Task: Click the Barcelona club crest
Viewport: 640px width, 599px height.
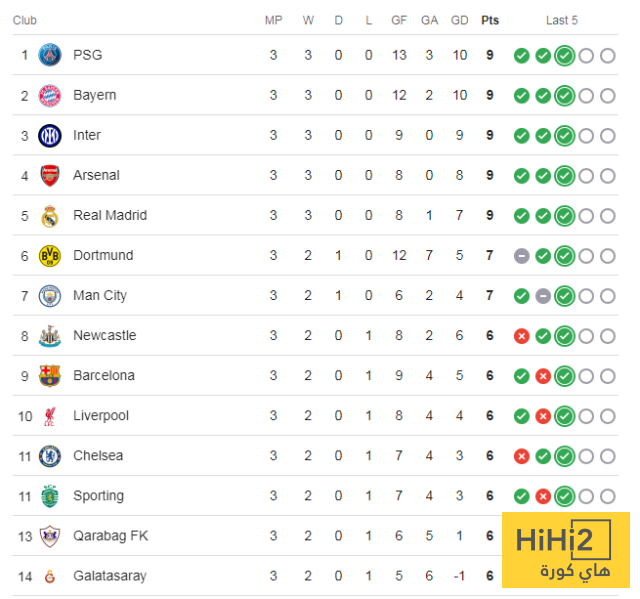Action: pos(49,375)
